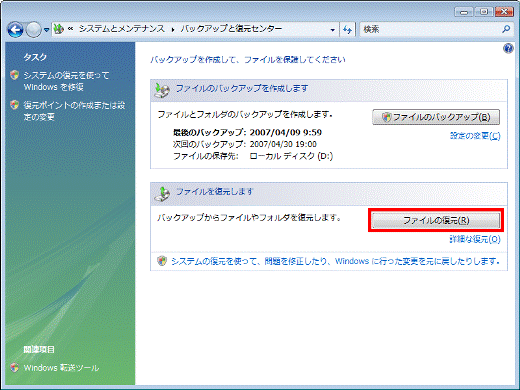Click the 最後のバックアップ: 2007/04/09 9:59 text
The height and width of the screenshot is (390, 520).
pos(247,132)
